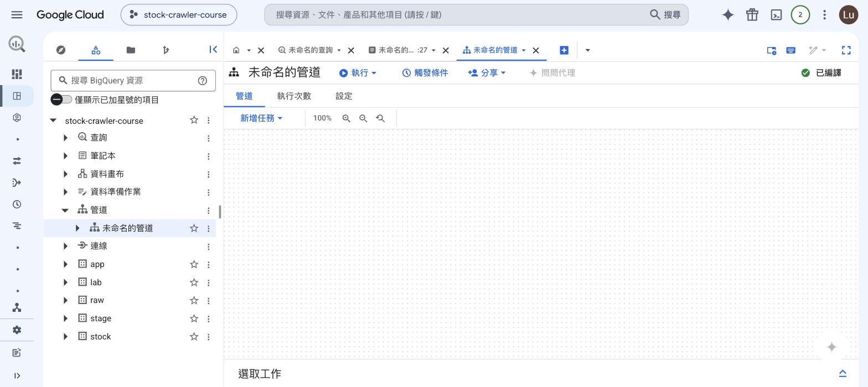The height and width of the screenshot is (387, 868).
Task: Expand the left sidebar navigation
Action: click(x=17, y=376)
